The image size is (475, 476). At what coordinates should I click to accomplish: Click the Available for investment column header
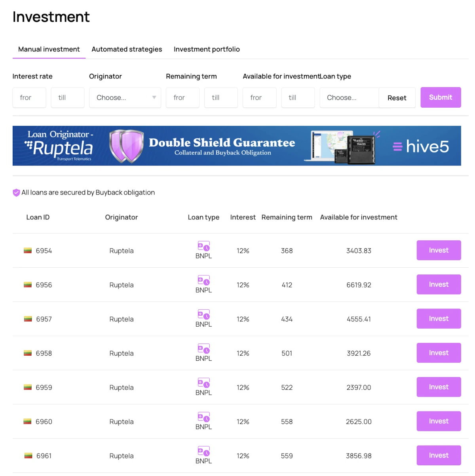coord(359,217)
